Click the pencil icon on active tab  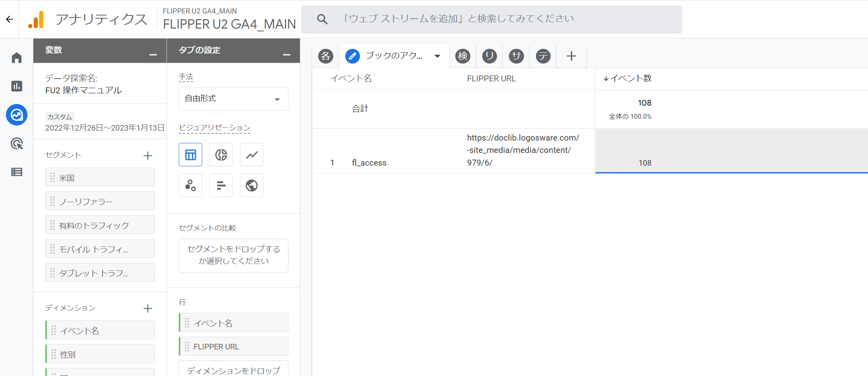pyautogui.click(x=352, y=56)
